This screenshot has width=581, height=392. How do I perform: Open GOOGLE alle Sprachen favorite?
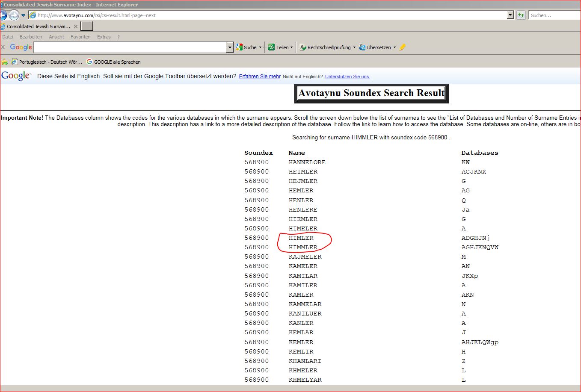tap(113, 62)
